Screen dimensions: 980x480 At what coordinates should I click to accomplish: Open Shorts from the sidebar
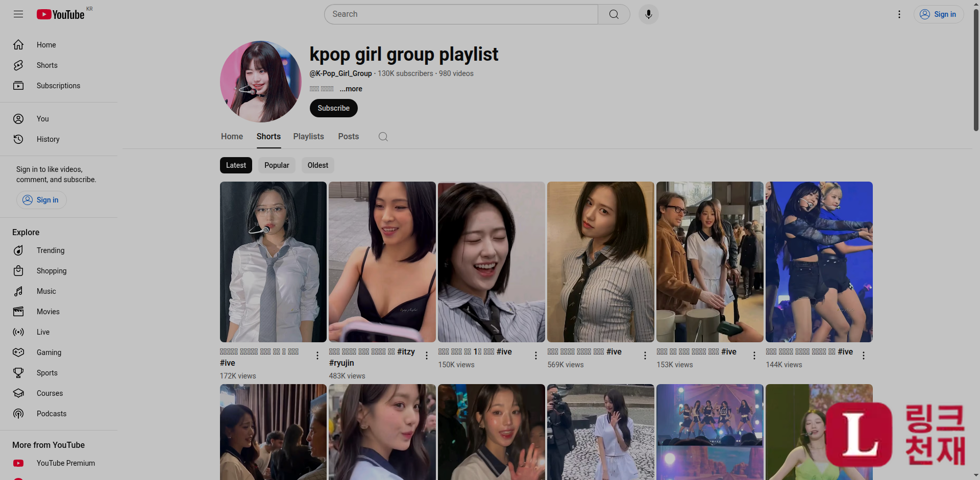(59, 65)
